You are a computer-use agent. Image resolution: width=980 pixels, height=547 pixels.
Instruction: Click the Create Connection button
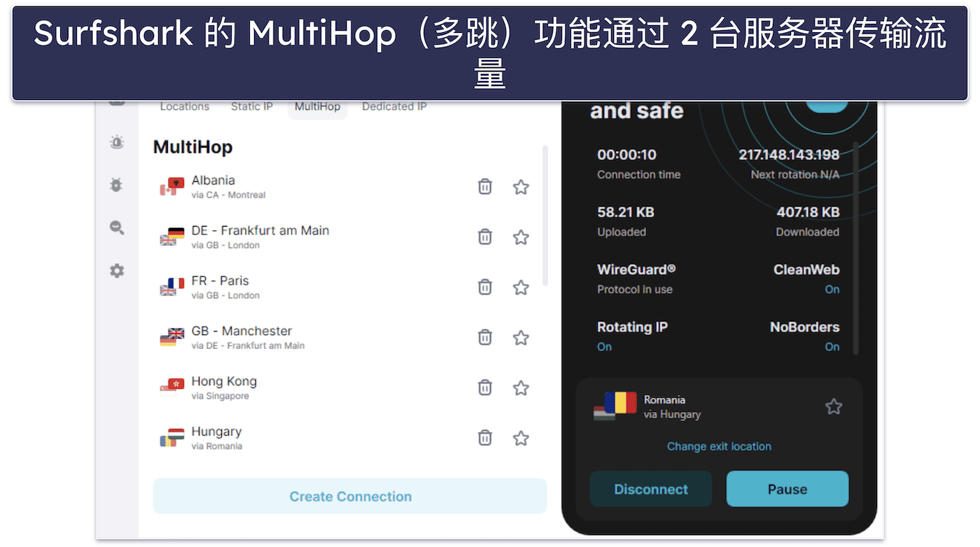pos(350,497)
